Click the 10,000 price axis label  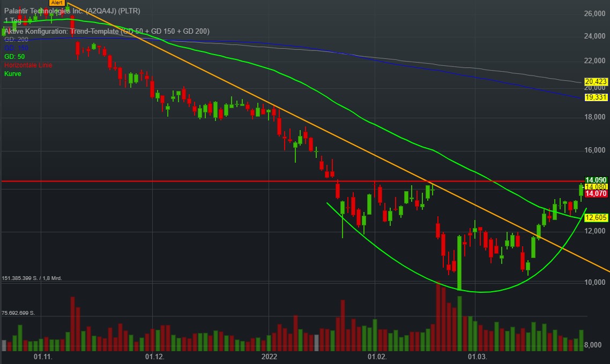594,283
